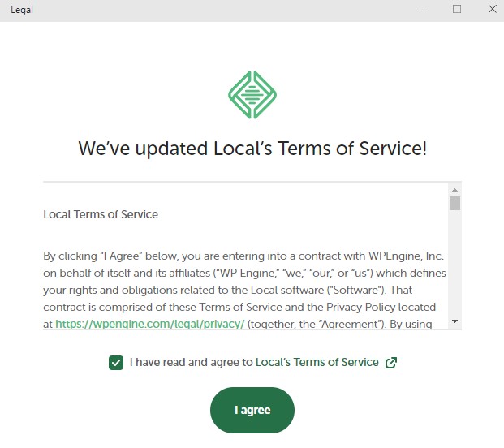Uncheck the Terms of Service agreement checkbox
The image size is (504, 448).
pos(116,363)
